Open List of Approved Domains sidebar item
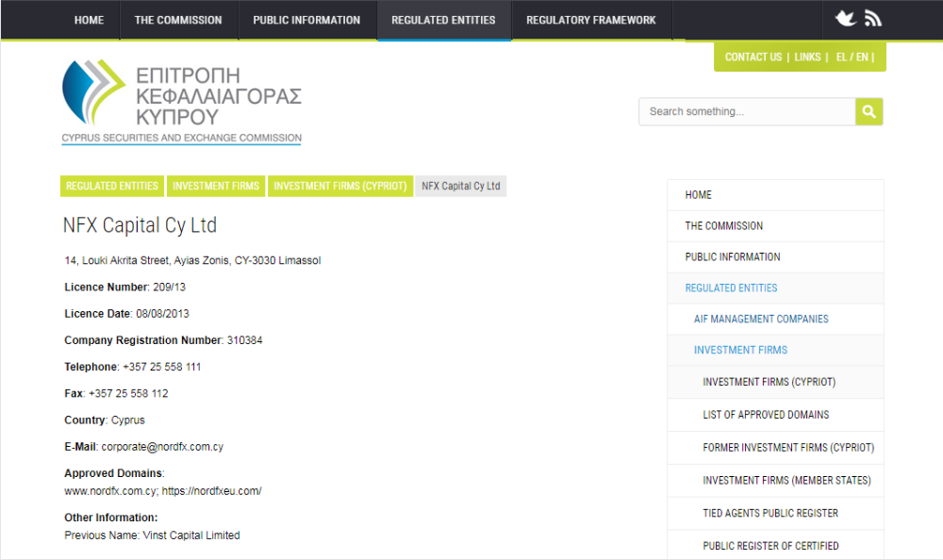Image resolution: width=943 pixels, height=560 pixels. coord(766,415)
